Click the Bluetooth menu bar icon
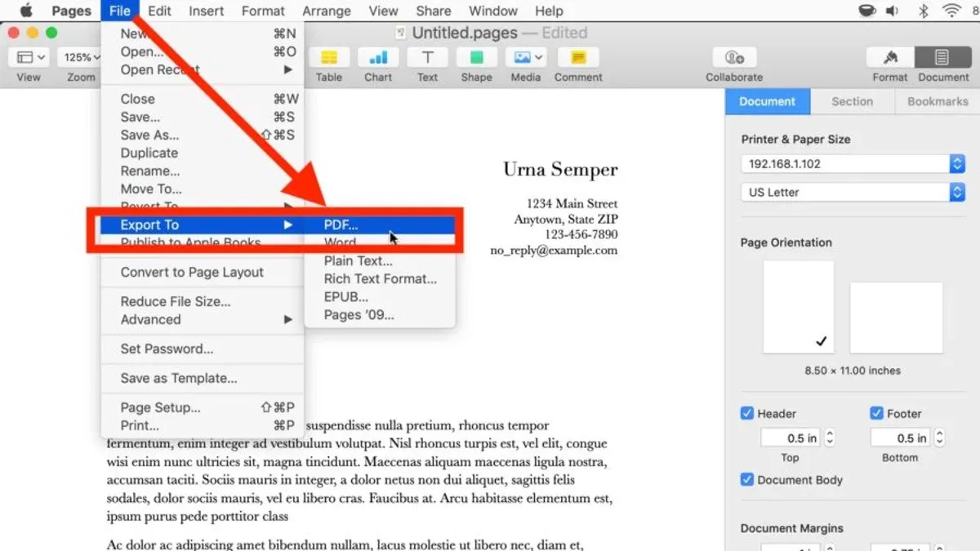 (x=924, y=11)
